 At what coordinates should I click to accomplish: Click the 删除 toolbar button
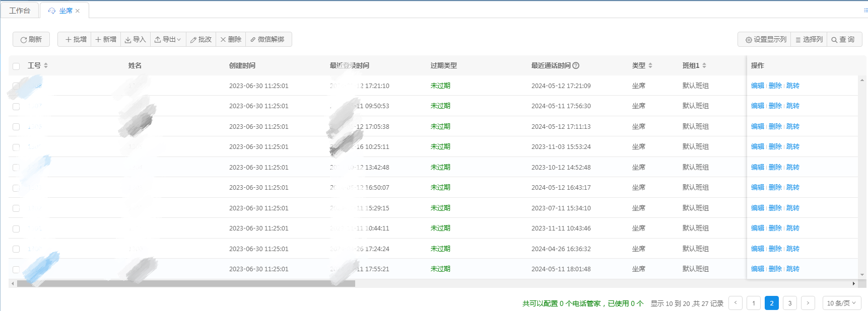231,39
